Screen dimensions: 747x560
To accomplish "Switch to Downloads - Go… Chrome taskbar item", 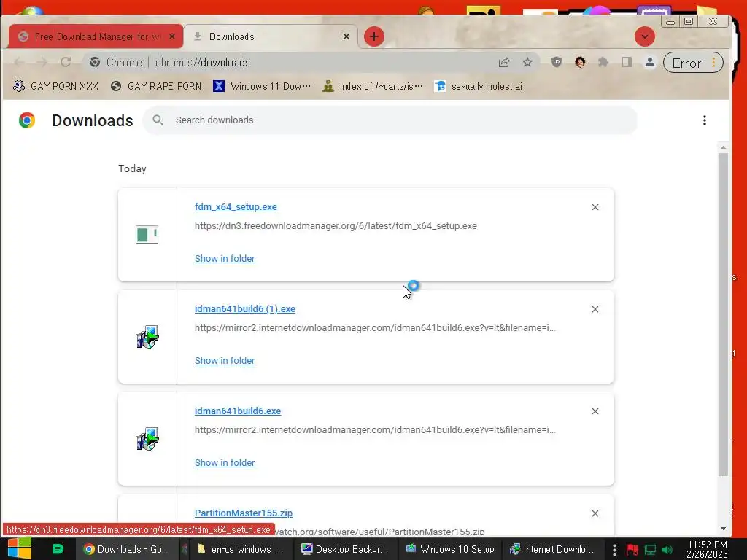I will point(126,549).
